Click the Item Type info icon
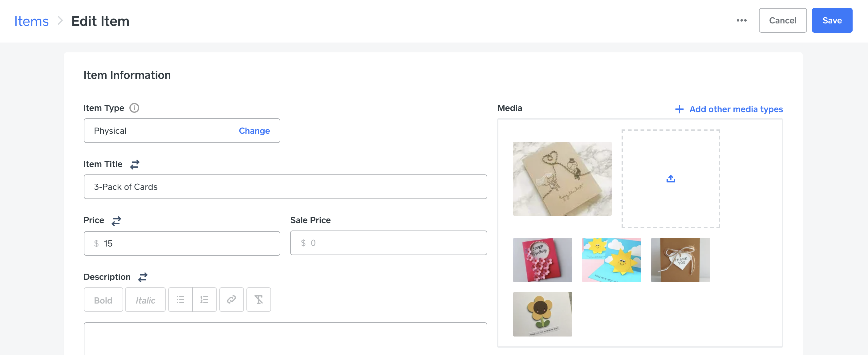 pos(134,108)
